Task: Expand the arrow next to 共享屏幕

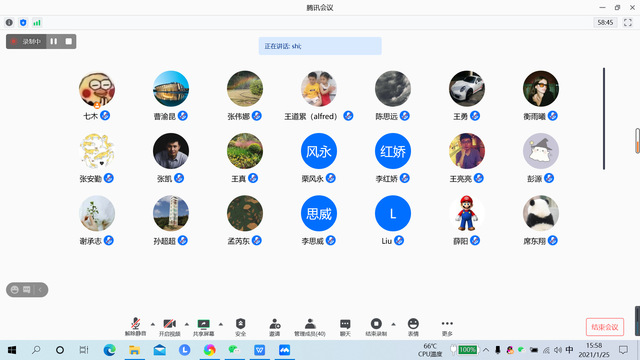Action: coord(221,324)
